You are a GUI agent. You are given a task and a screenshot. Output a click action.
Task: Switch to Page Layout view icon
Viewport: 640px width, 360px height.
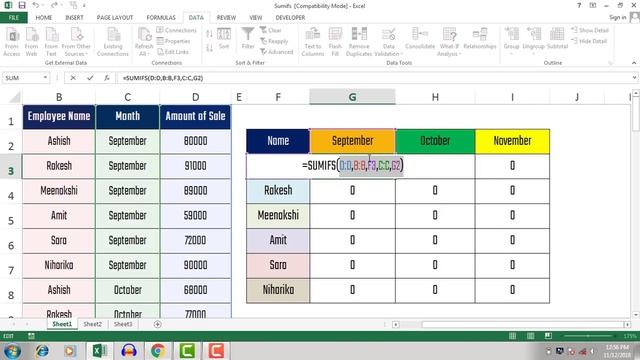[x=530, y=336]
